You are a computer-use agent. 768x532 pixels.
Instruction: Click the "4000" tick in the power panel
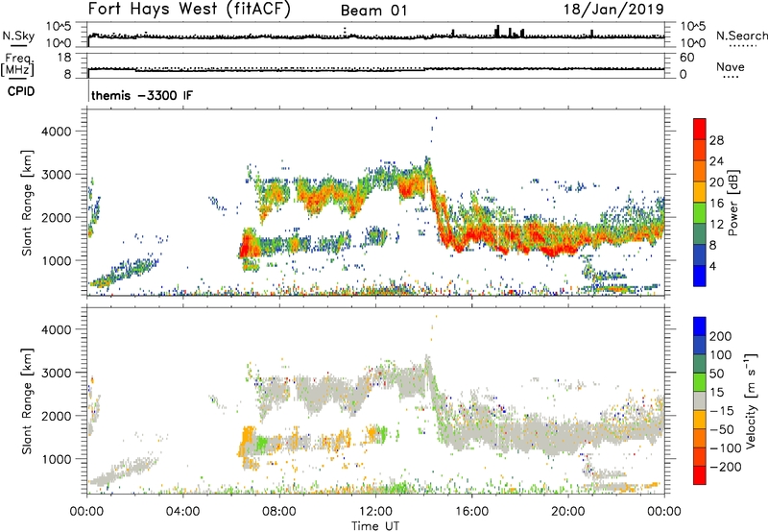tap(57, 132)
